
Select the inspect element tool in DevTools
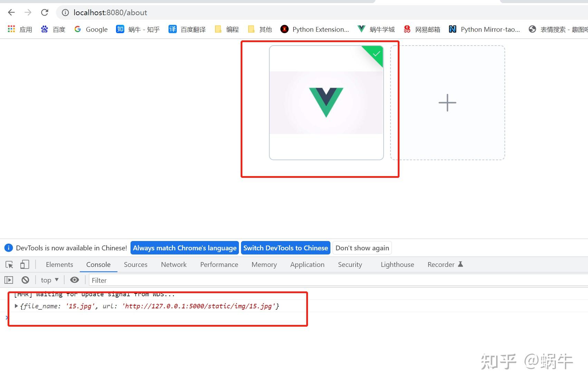[9, 264]
